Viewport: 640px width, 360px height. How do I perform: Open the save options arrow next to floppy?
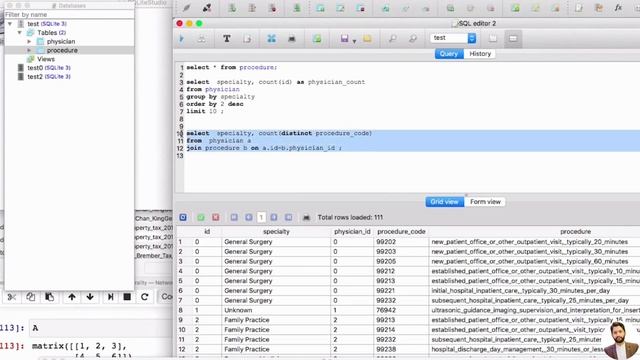click(354, 41)
